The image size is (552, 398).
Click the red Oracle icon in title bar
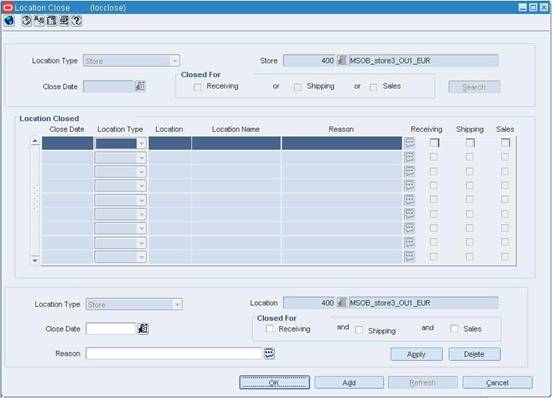pos(8,7)
